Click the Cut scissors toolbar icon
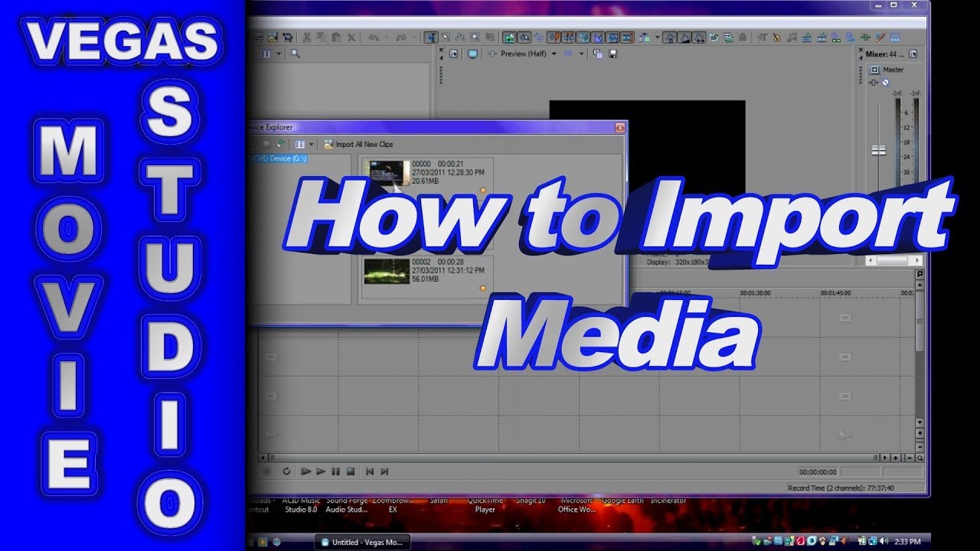This screenshot has width=980, height=551. tap(306, 37)
